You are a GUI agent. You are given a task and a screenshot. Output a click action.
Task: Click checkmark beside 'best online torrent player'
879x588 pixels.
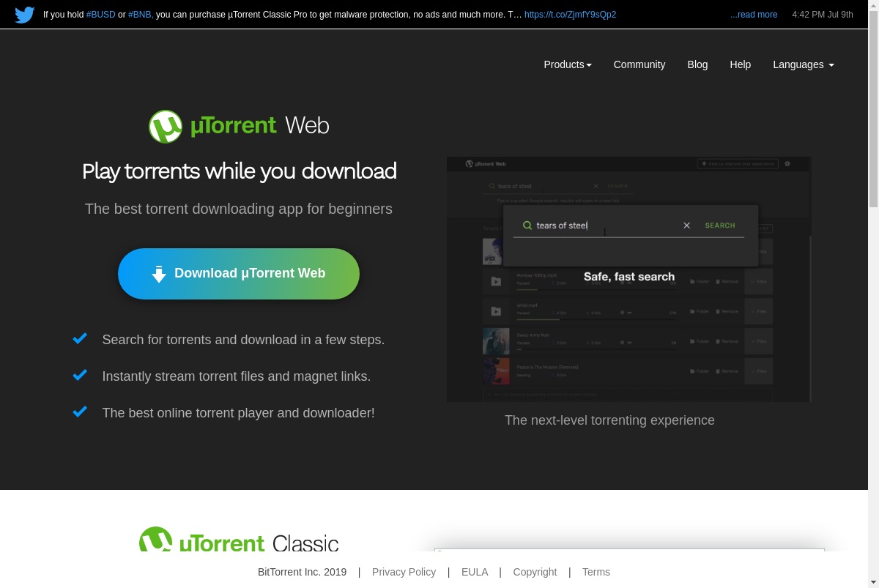tap(80, 412)
